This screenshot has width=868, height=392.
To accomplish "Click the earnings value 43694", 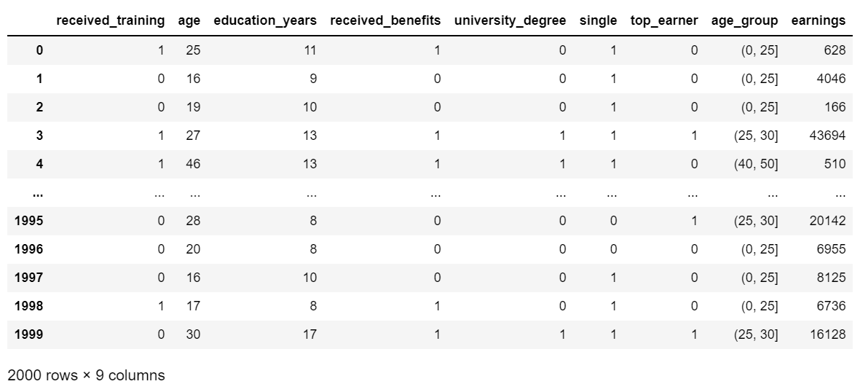I will 827,136.
